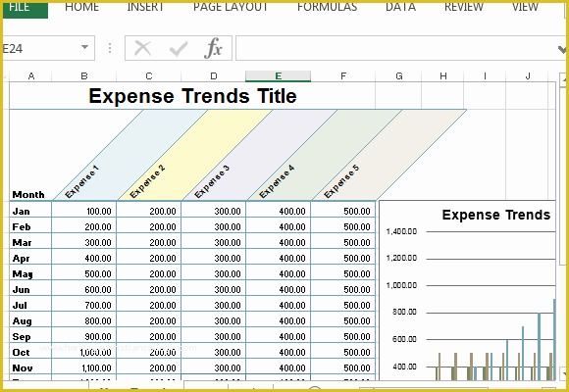Select May Expense 3 cell 300.00
569x392 pixels.
point(214,273)
